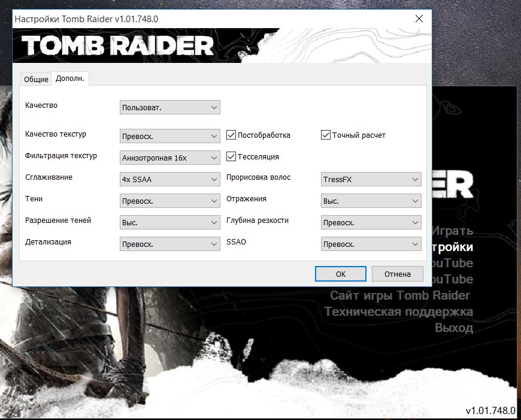Expand the Фильтрация текстур dropdown
This screenshot has width=521, height=420.
170,158
